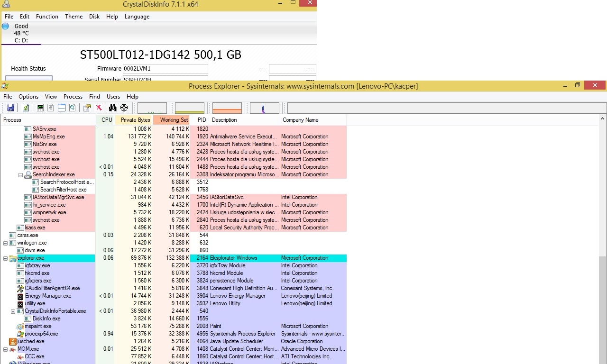
Task: Select the wmpnetwk.exe process row
Action: [174, 212]
